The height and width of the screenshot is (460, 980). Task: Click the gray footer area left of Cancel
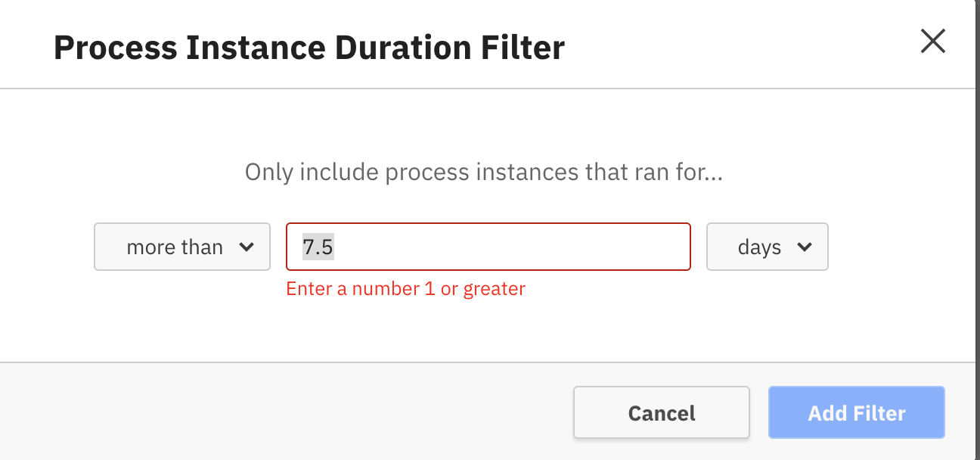(x=287, y=412)
